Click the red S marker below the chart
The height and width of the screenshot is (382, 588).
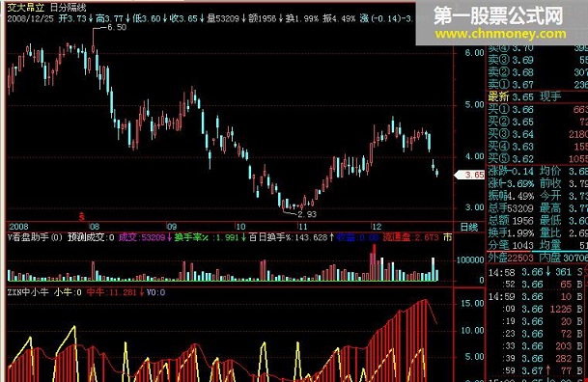coord(81,216)
